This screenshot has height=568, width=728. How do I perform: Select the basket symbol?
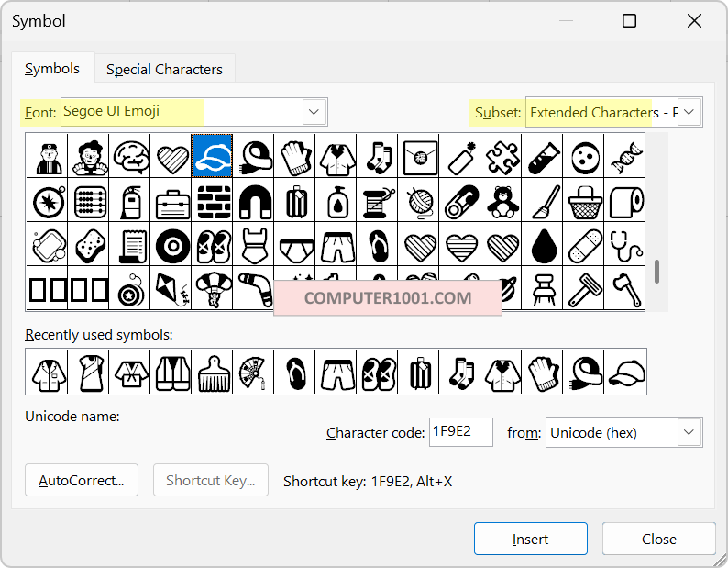point(584,200)
